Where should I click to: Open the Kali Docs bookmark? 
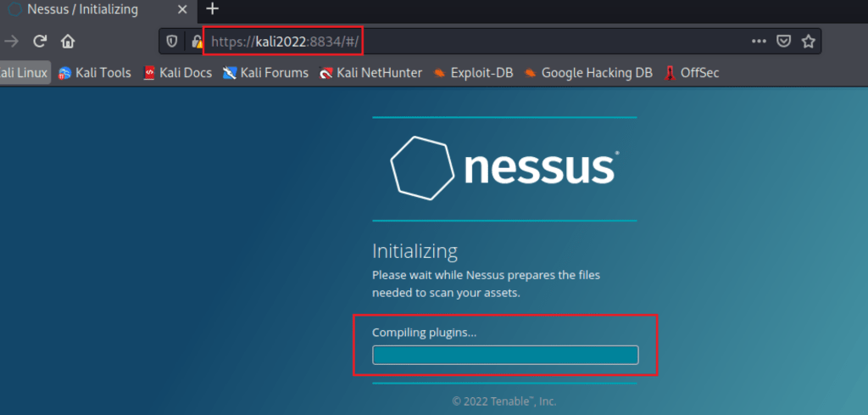tap(177, 73)
